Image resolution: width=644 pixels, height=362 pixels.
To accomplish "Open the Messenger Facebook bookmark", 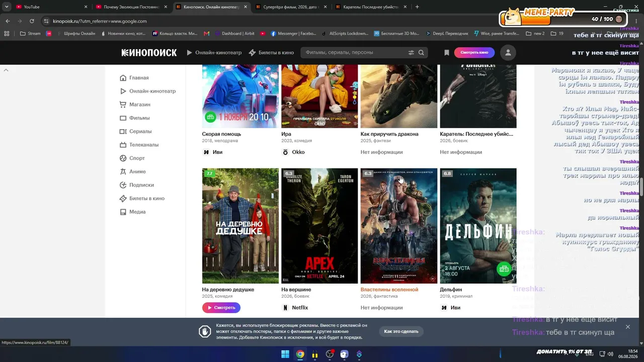I will [x=293, y=34].
